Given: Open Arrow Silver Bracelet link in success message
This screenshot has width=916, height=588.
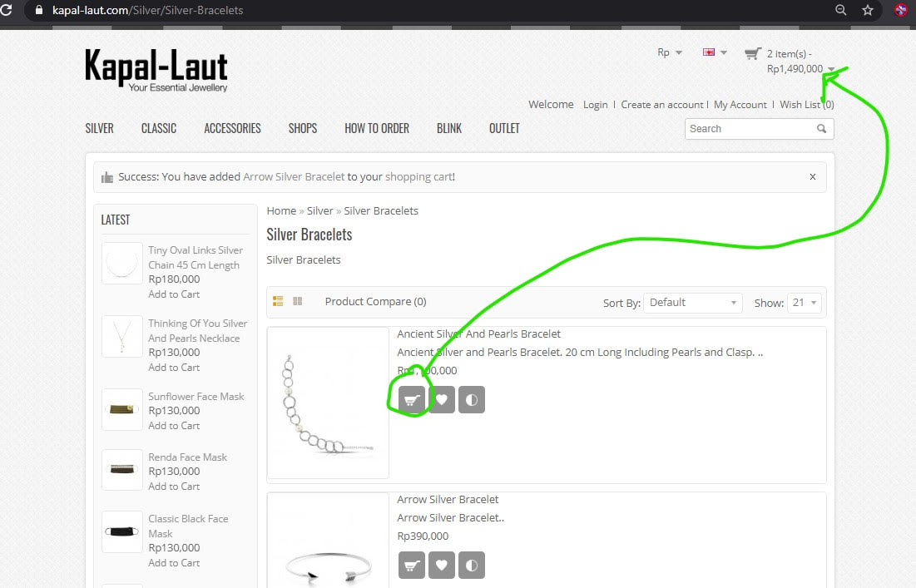Looking at the screenshot, I should tap(294, 177).
